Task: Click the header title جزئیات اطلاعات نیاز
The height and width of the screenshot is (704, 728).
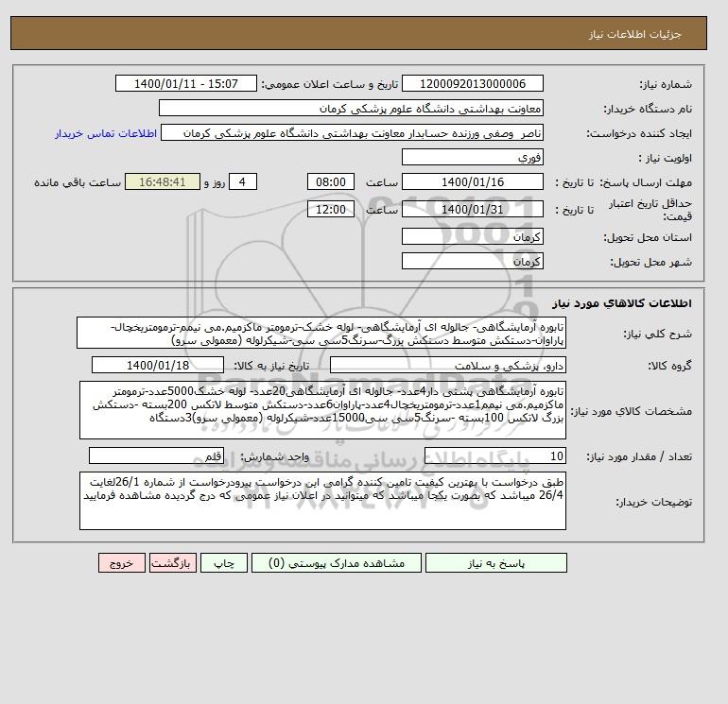Action: pyautogui.click(x=634, y=34)
